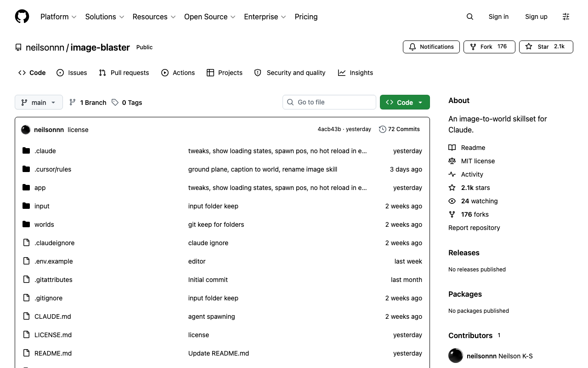This screenshot has height=368, width=588.
Task: Open the CLAUDE.md file name
Action: [x=53, y=316]
